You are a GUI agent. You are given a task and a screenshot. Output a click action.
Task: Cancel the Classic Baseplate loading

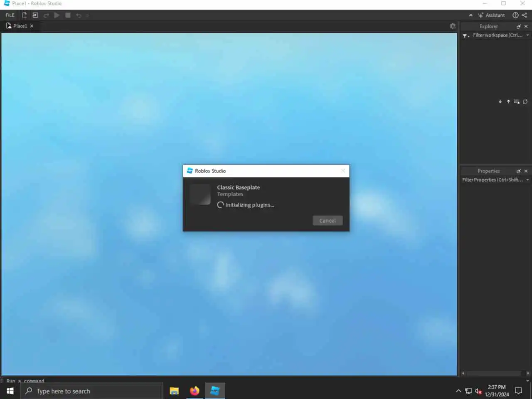328,221
